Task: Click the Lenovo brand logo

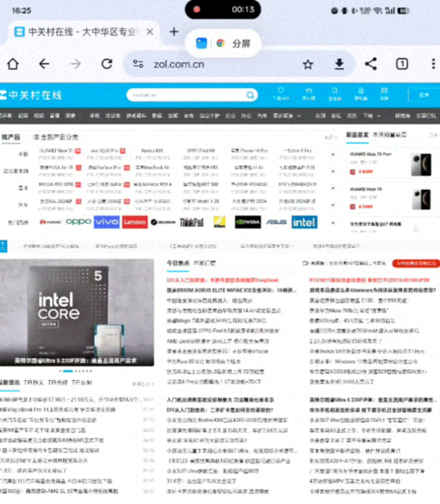Action: (134, 222)
